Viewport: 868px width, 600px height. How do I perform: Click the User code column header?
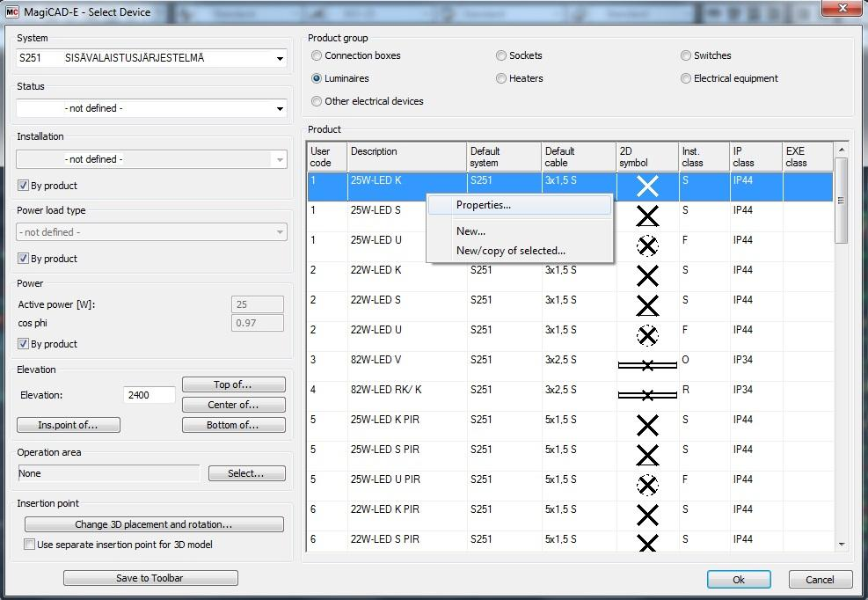click(x=327, y=157)
